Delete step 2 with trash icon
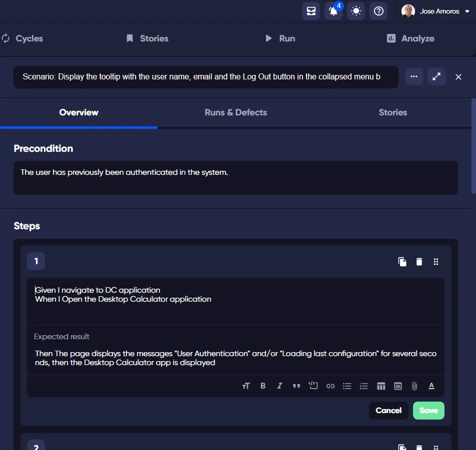The image size is (476, 450). [419, 448]
